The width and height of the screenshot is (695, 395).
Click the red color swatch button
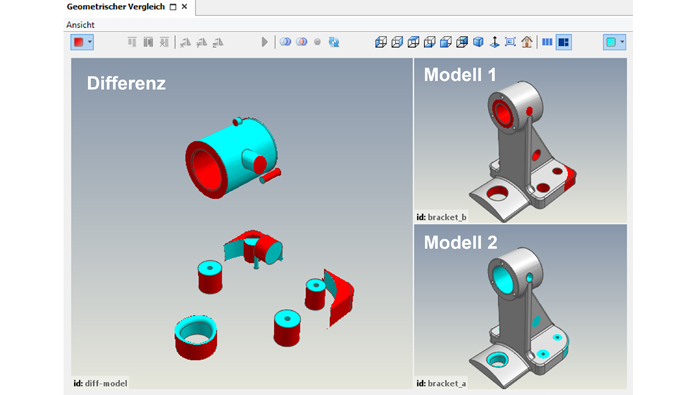click(x=79, y=42)
